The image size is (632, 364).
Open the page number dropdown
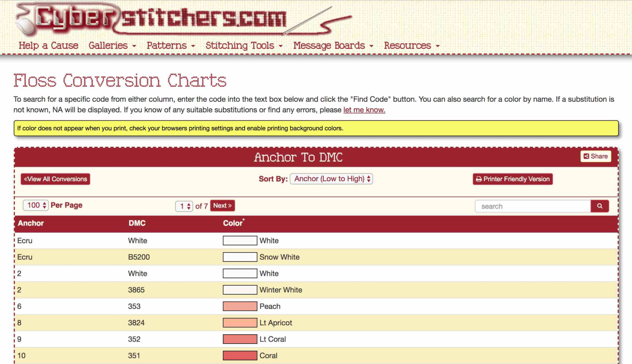point(184,206)
